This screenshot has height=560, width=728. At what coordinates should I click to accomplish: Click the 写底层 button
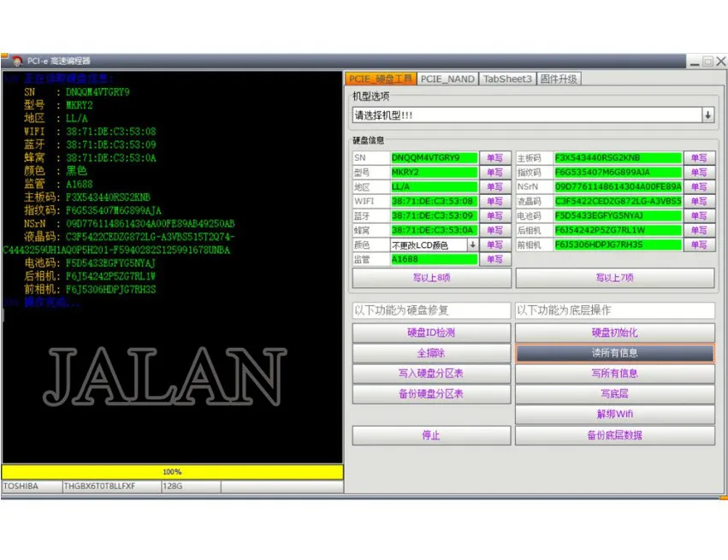(x=615, y=394)
